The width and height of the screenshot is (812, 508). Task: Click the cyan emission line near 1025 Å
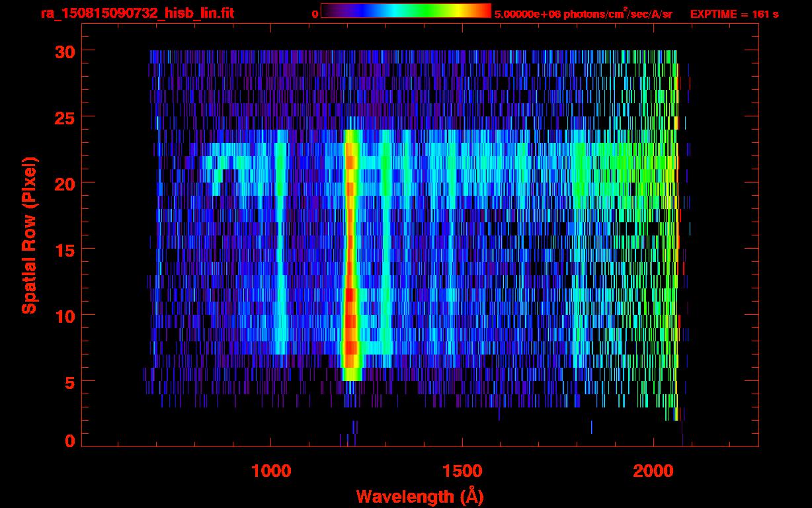click(x=280, y=241)
